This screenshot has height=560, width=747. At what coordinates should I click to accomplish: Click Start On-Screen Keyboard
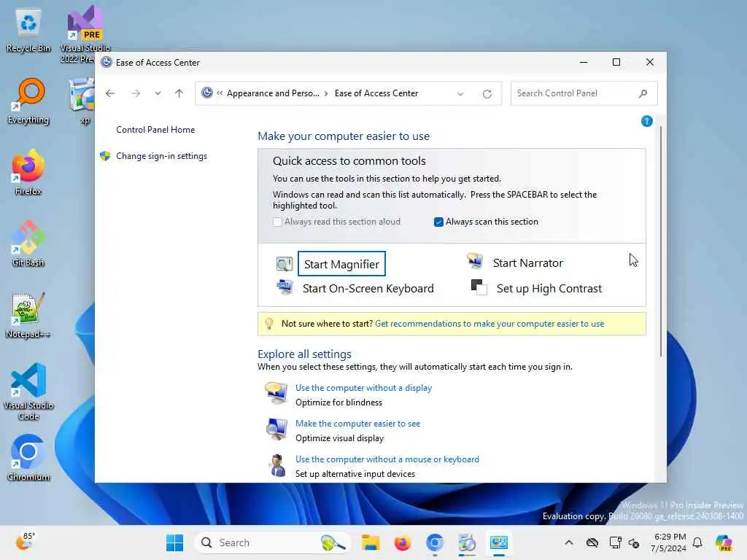point(368,289)
